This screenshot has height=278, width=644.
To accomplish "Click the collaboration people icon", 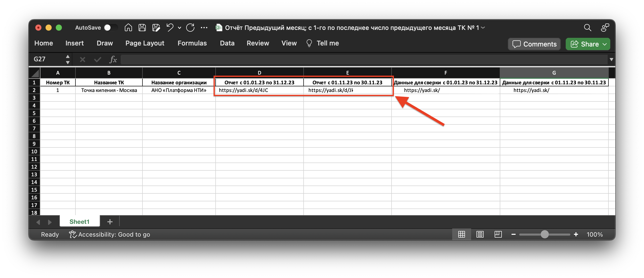I will coord(605,28).
